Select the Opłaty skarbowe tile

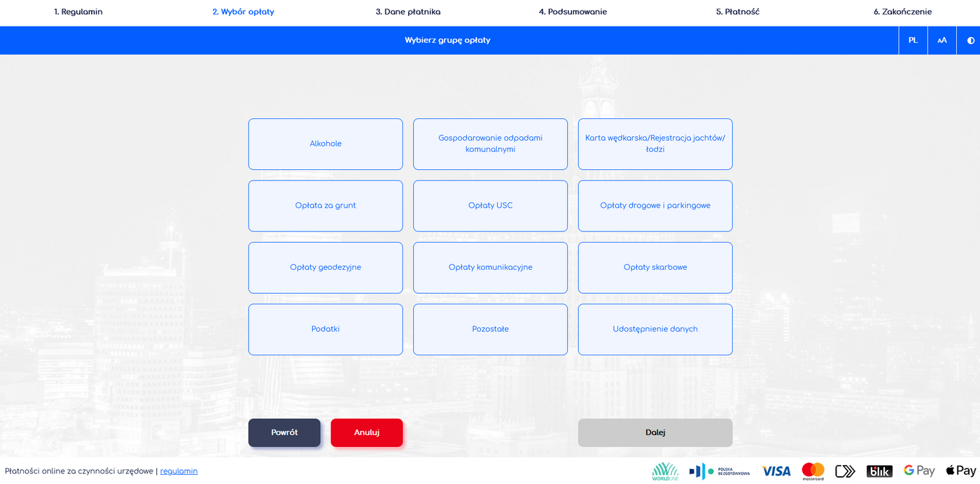(655, 267)
